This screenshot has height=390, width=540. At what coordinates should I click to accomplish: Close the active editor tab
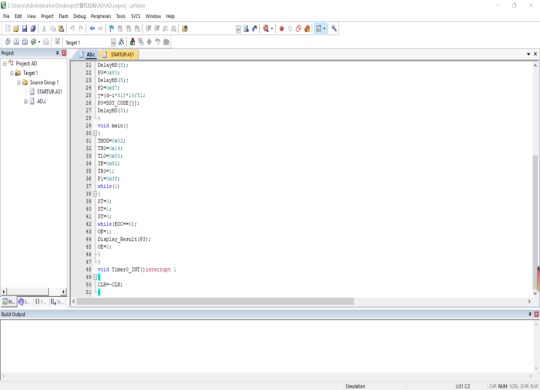536,54
